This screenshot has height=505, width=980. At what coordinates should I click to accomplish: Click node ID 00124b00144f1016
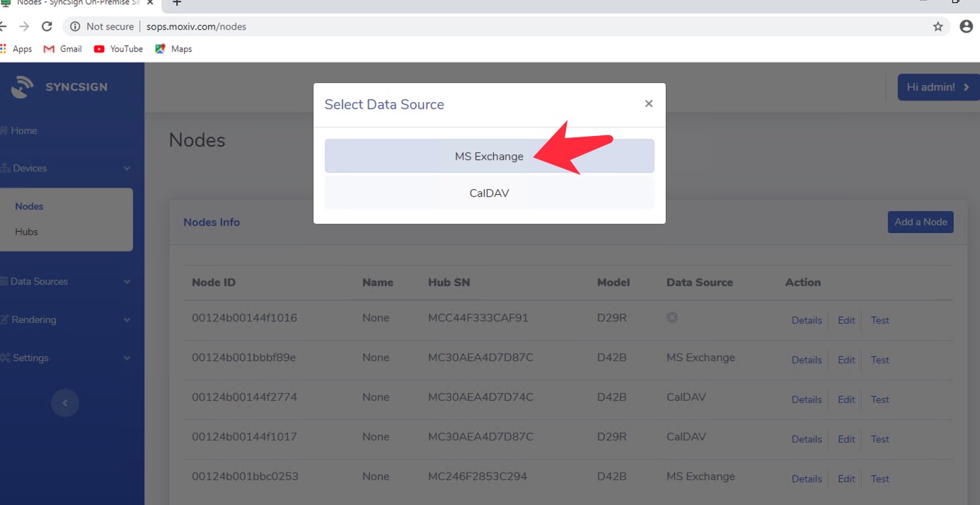click(x=244, y=318)
